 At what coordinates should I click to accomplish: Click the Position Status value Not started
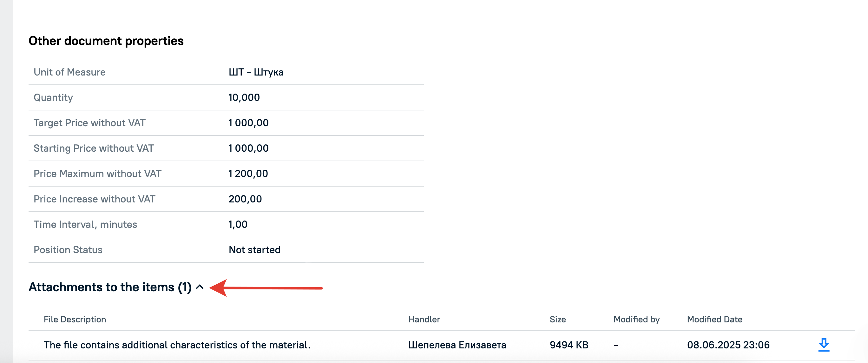[x=254, y=250]
